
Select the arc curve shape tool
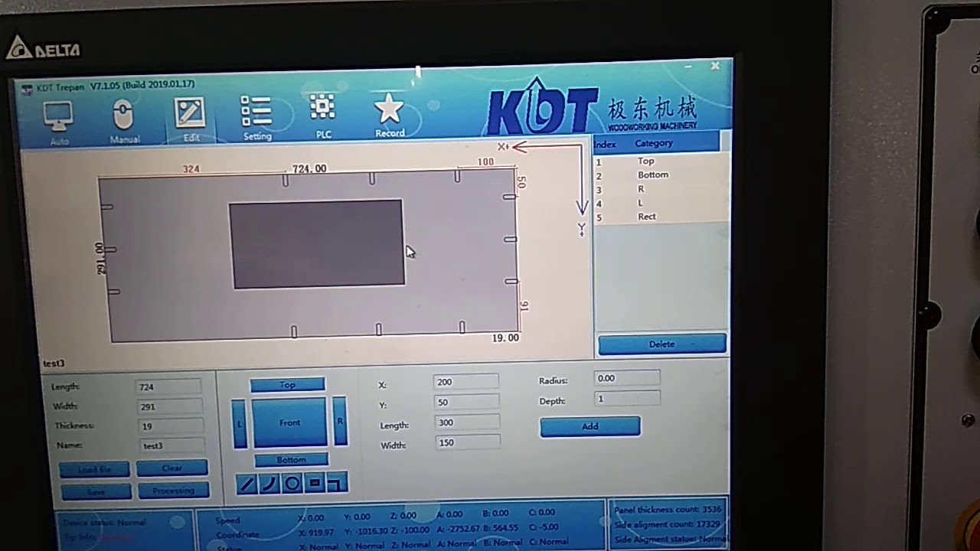pyautogui.click(x=269, y=484)
